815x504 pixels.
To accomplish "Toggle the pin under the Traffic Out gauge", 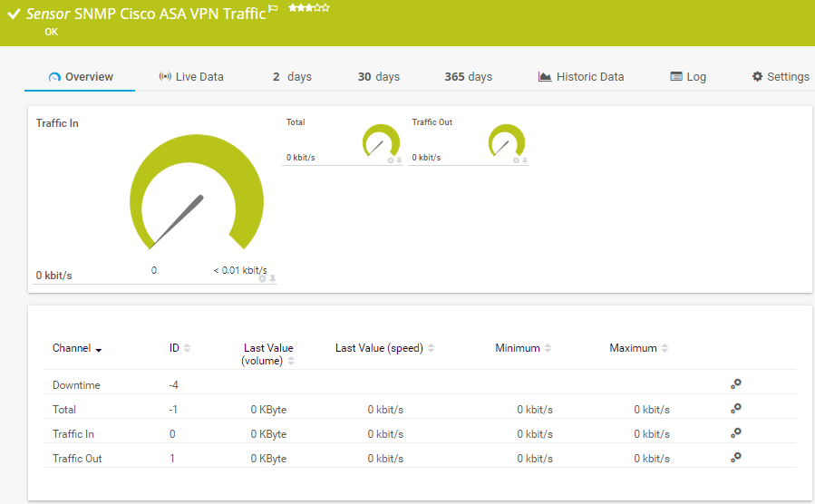I will tap(525, 160).
